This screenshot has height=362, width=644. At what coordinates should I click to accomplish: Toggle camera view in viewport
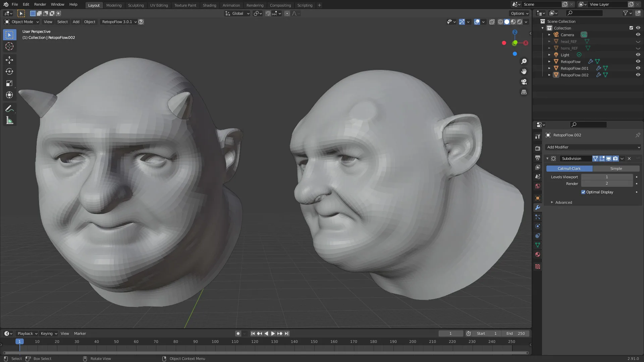[x=524, y=82]
